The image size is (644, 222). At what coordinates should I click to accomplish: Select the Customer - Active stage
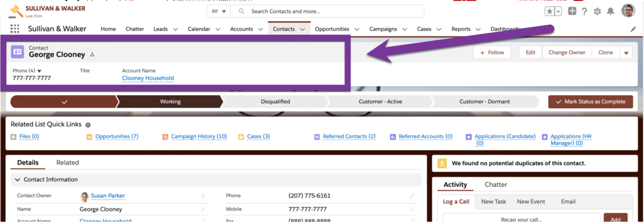coord(380,102)
